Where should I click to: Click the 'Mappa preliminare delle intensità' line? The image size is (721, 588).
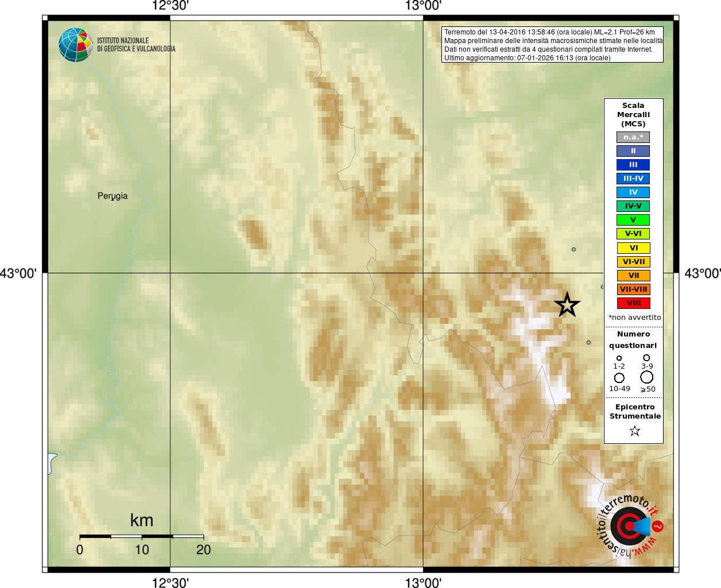point(553,41)
